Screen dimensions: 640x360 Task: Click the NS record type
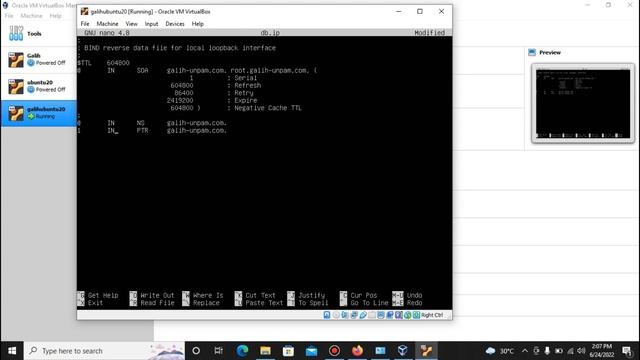[x=141, y=123]
